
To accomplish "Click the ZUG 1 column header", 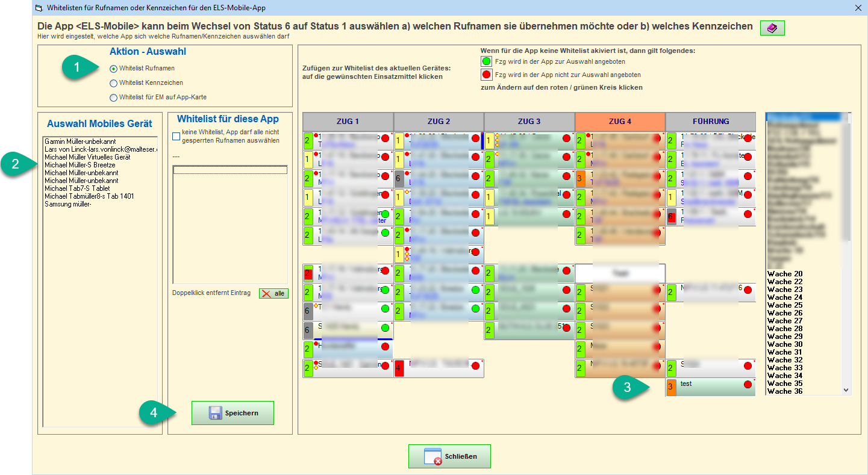I will click(348, 121).
